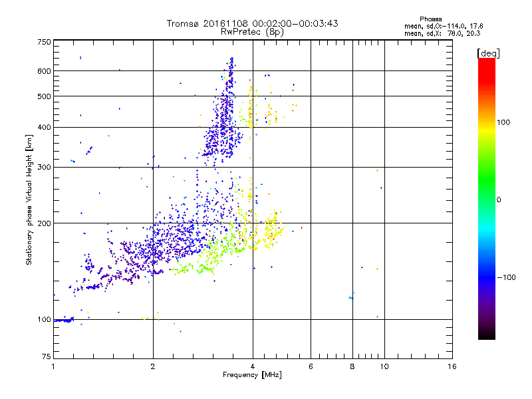Click the 'Phases' header label
The image size is (532, 399).
click(430, 19)
